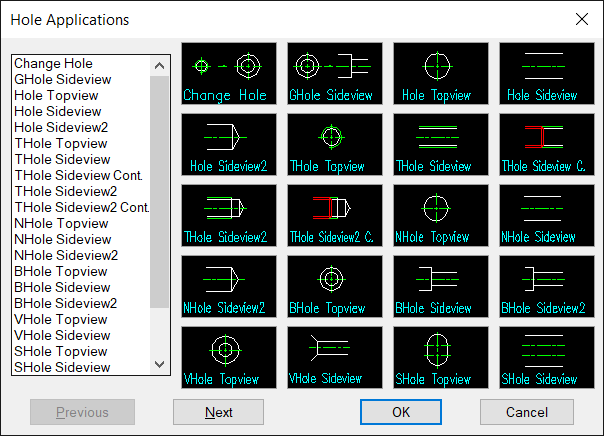Viewport: 604px width, 436px height.
Task: Click the Next button
Action: click(218, 412)
